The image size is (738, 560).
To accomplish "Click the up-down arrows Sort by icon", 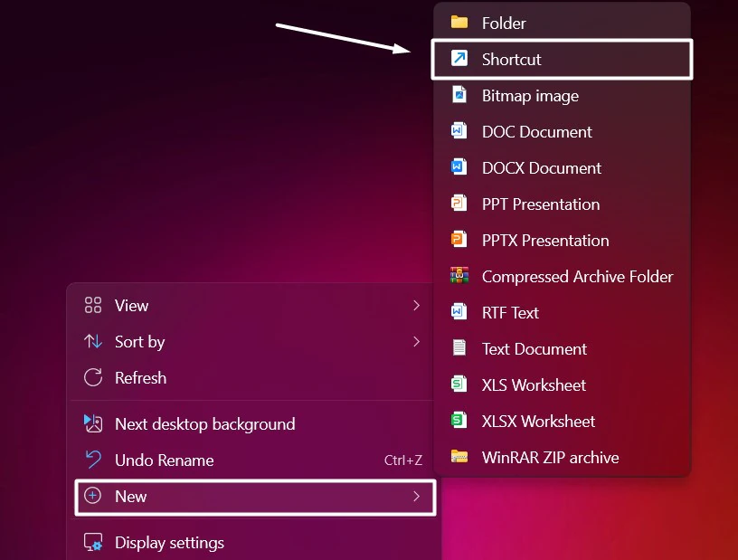I will pos(93,341).
